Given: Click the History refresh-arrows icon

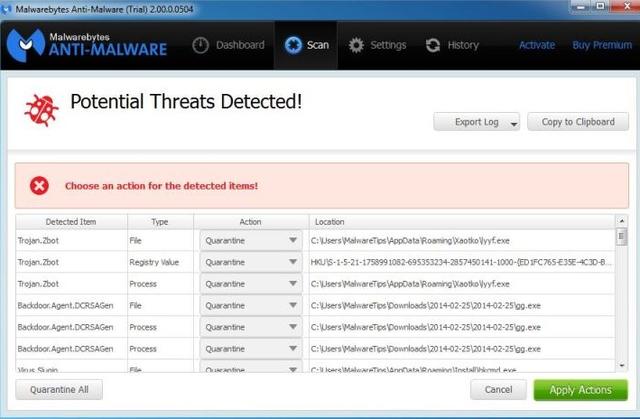Looking at the screenshot, I should (433, 45).
